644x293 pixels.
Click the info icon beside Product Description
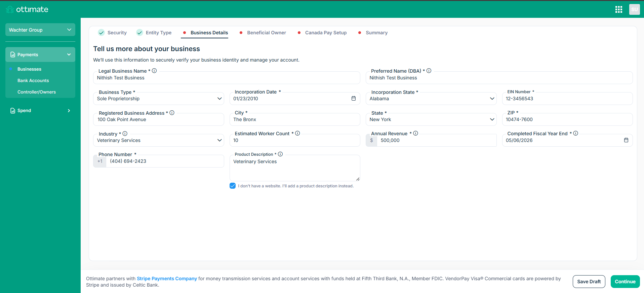coord(280,154)
